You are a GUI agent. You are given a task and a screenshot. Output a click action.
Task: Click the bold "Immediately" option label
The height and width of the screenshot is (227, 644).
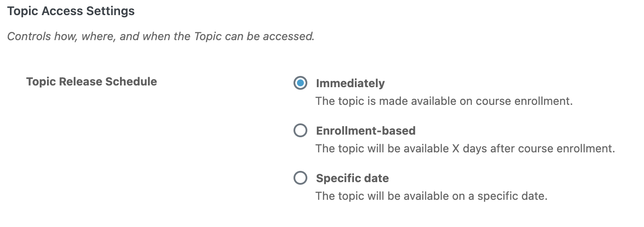point(350,83)
